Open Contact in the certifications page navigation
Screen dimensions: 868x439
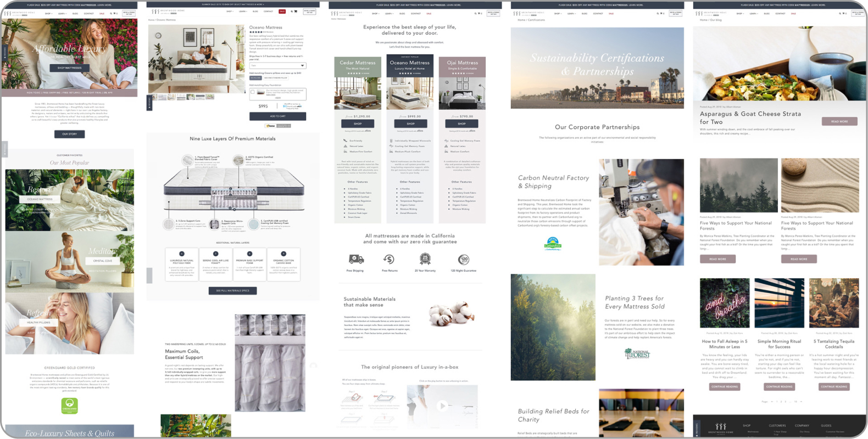(598, 13)
